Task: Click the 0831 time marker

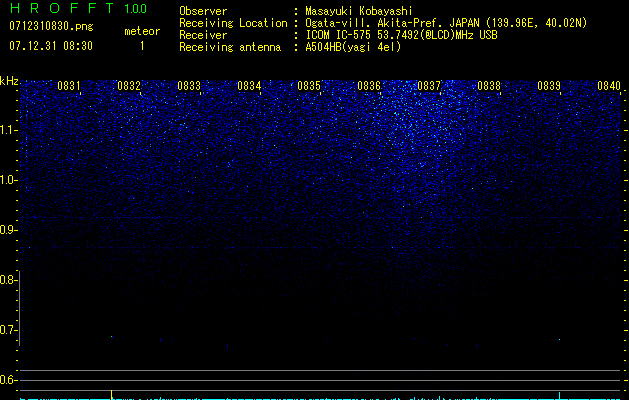Action: click(x=69, y=86)
